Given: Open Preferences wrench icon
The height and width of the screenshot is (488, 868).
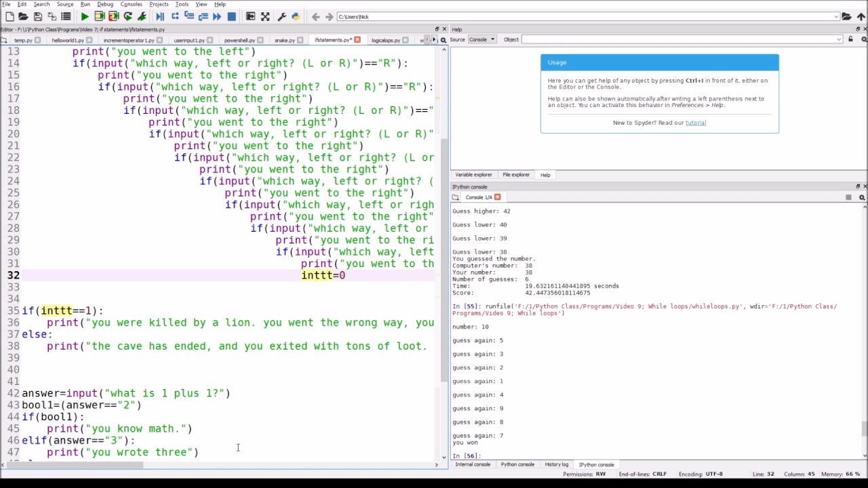Looking at the screenshot, I should [281, 16].
